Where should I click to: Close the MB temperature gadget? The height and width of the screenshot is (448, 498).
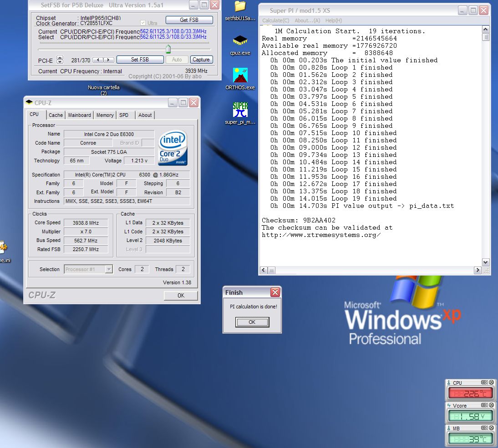pos(491,428)
